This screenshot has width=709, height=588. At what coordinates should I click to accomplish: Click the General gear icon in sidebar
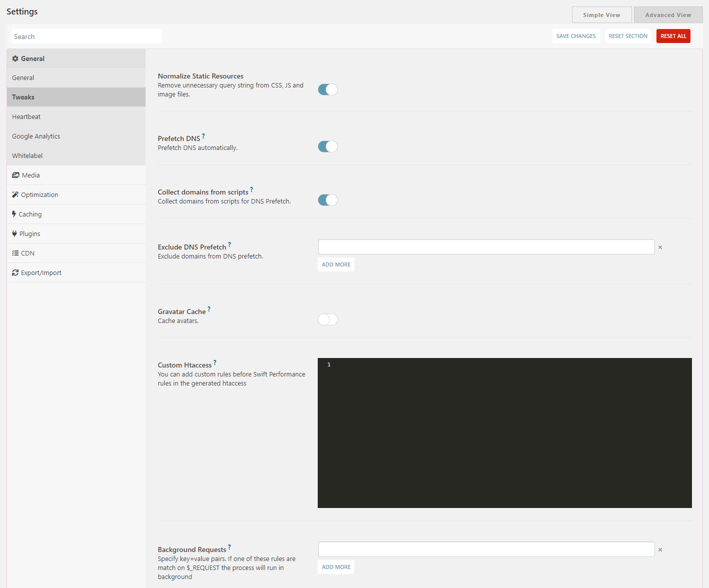[15, 58]
